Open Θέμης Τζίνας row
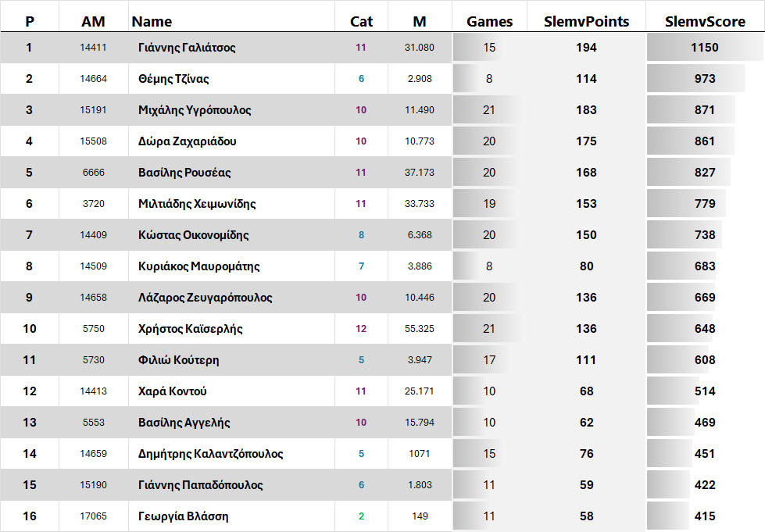The image size is (765, 532). 173,79
